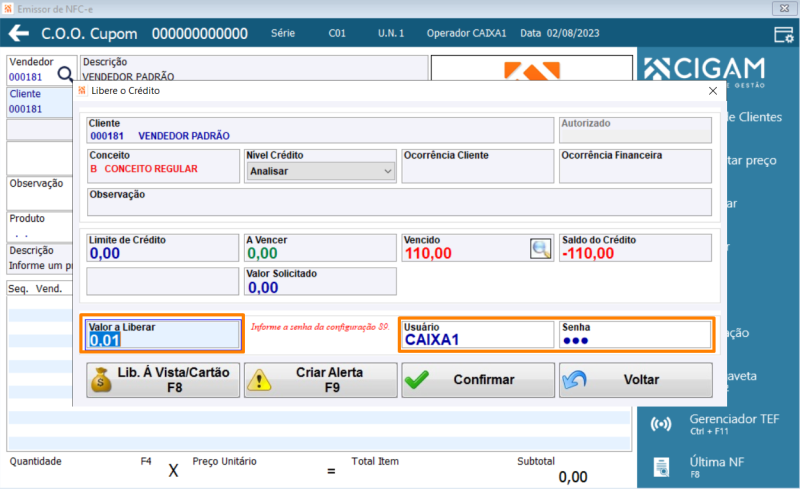800x489 pixels.
Task: Focus the Valor a Liberar field
Action: [x=163, y=334]
